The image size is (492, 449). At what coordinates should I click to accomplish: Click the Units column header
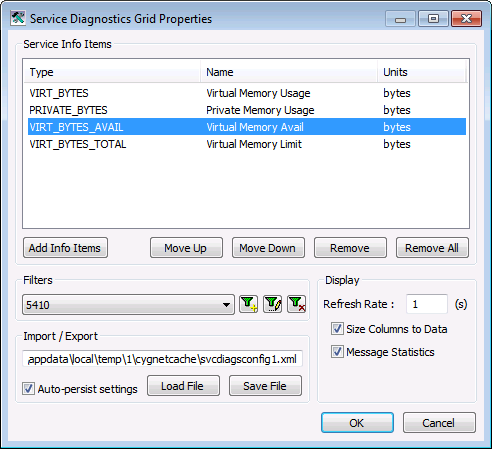coord(422,72)
